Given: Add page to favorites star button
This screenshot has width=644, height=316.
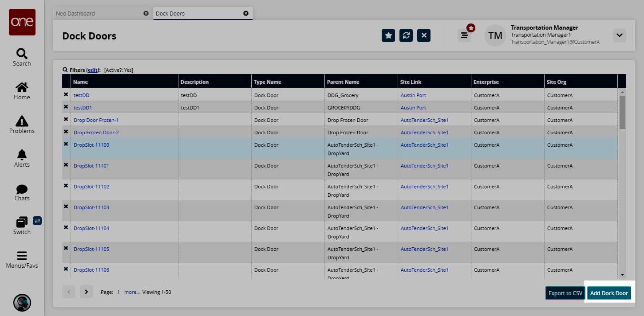Looking at the screenshot, I should pos(388,35).
